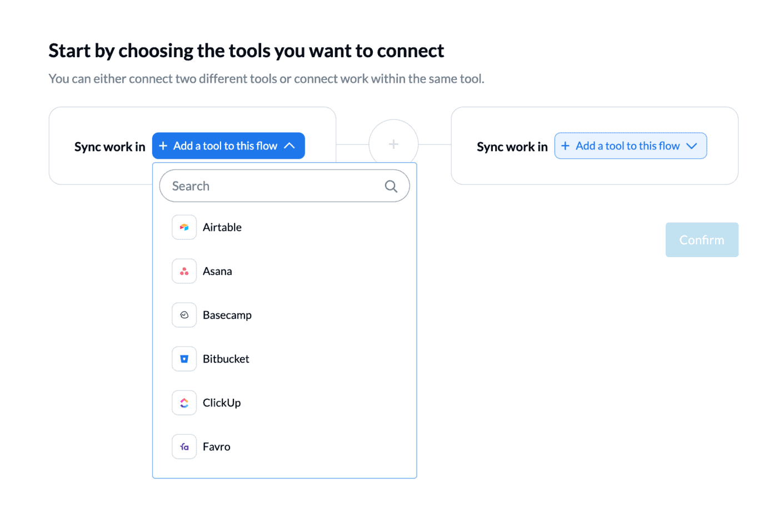Click the chevron on right tool dropdown
759x532 pixels.
tap(692, 146)
